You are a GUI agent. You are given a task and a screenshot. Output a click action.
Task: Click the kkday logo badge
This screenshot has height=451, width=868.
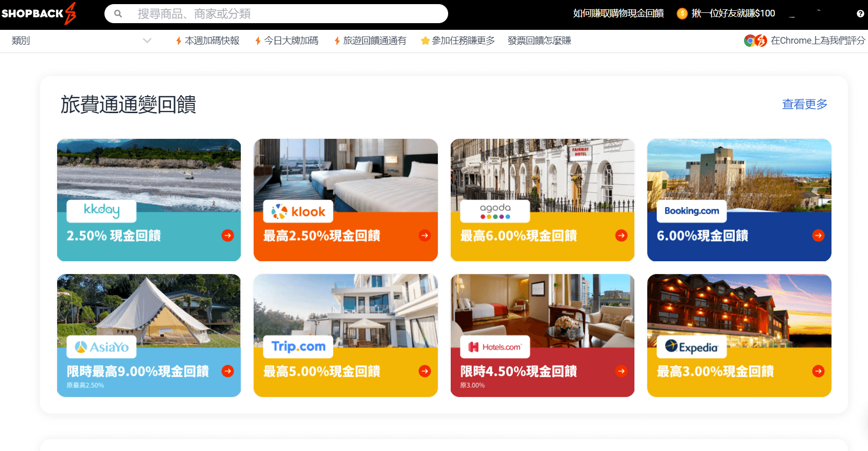point(101,211)
